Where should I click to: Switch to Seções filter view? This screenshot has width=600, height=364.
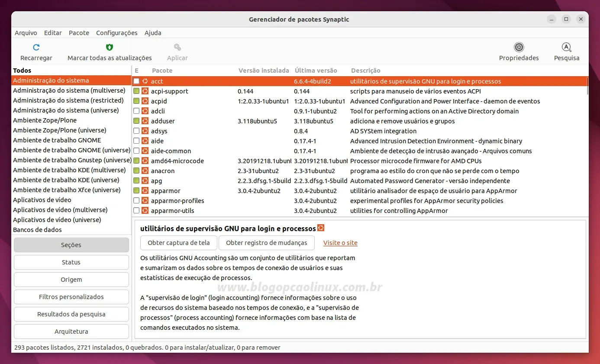71,245
